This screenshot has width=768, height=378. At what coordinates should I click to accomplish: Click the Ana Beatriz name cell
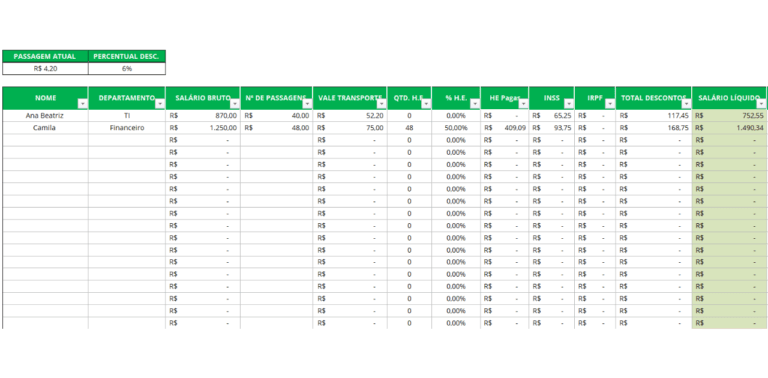click(45, 116)
